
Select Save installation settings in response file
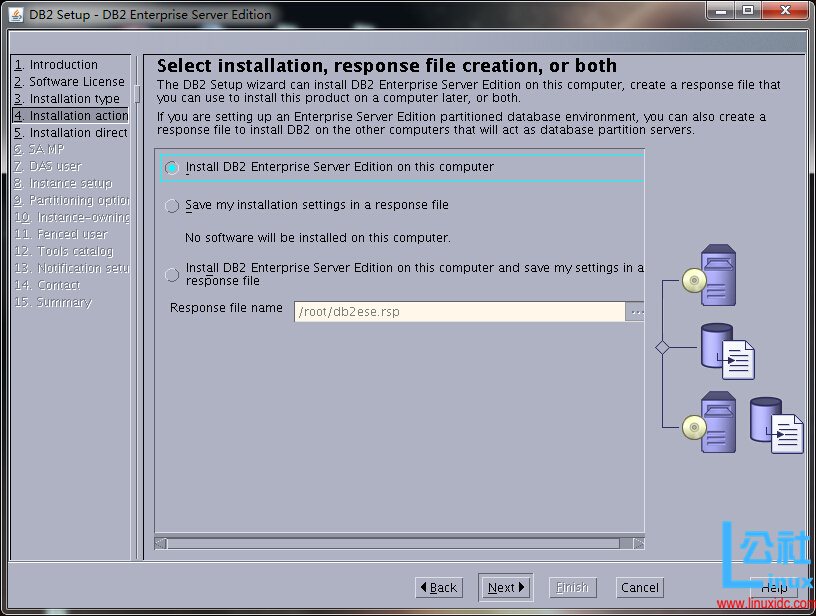pos(172,206)
